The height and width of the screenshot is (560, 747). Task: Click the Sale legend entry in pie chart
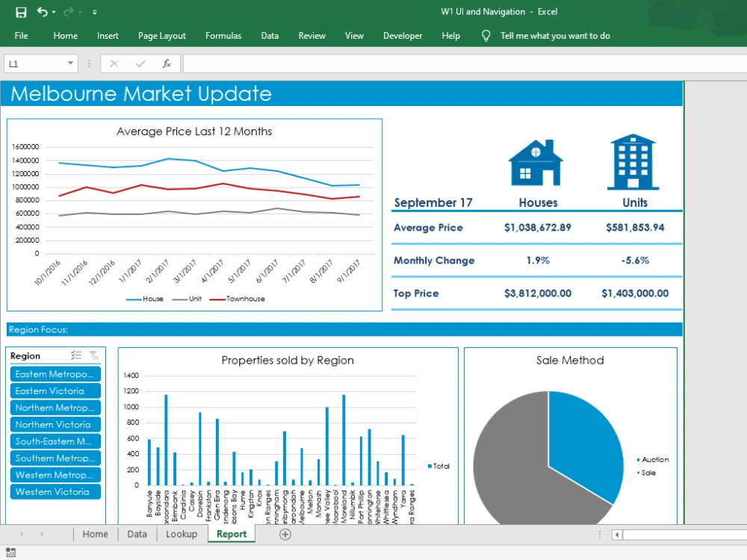click(x=646, y=473)
